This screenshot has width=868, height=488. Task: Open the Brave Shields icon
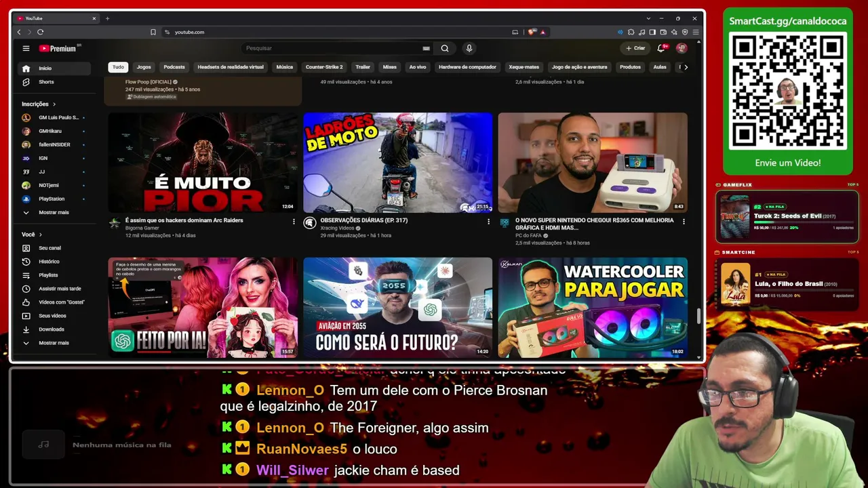(x=532, y=32)
